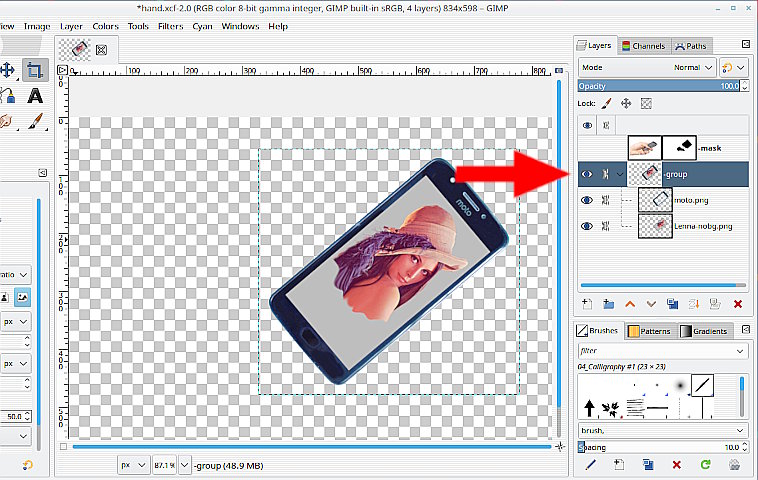Switch to the Channels tab

tap(643, 45)
